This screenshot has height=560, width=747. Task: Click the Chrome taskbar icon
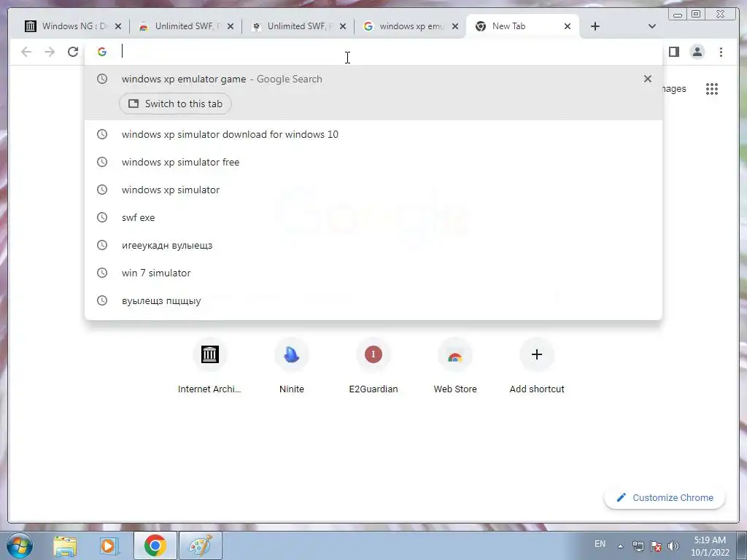coord(155,545)
